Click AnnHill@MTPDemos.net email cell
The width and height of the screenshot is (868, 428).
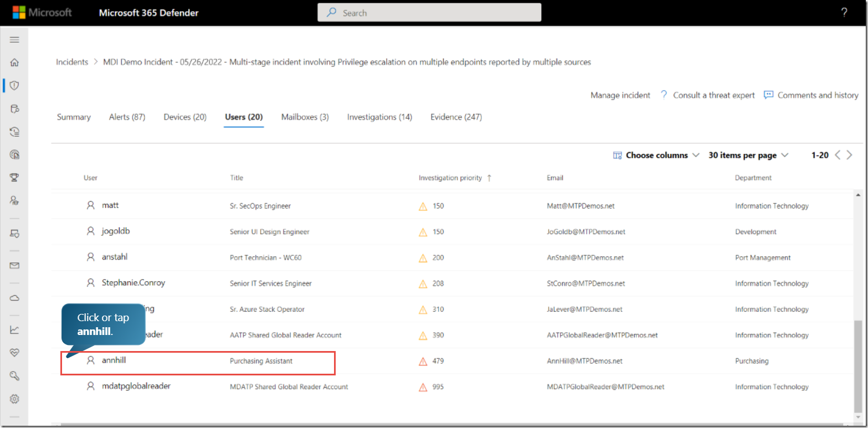click(x=584, y=361)
